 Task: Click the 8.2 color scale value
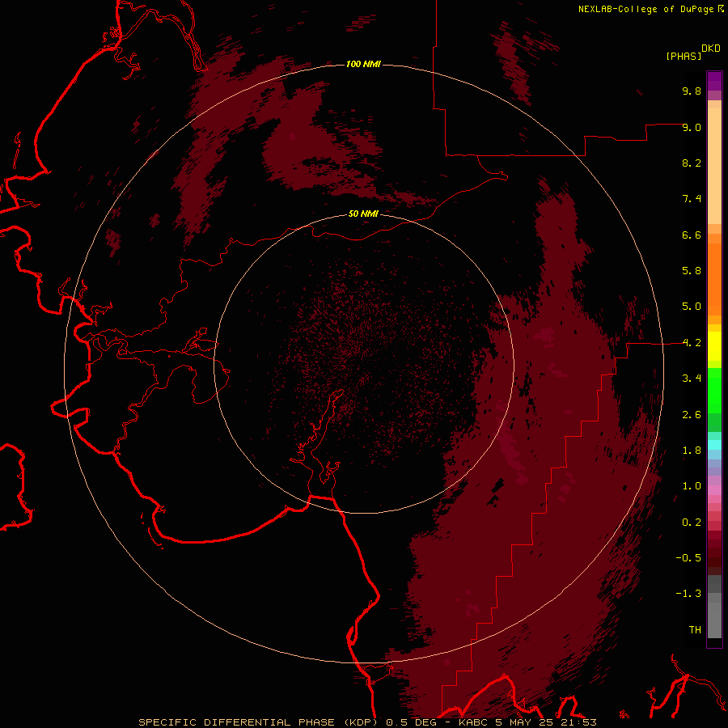(x=692, y=163)
